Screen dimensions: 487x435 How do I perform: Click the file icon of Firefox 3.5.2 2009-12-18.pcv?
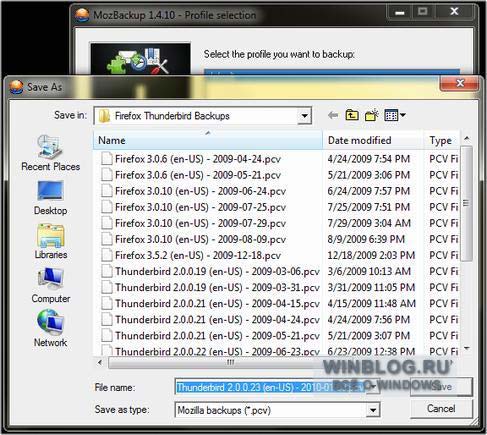coord(107,255)
